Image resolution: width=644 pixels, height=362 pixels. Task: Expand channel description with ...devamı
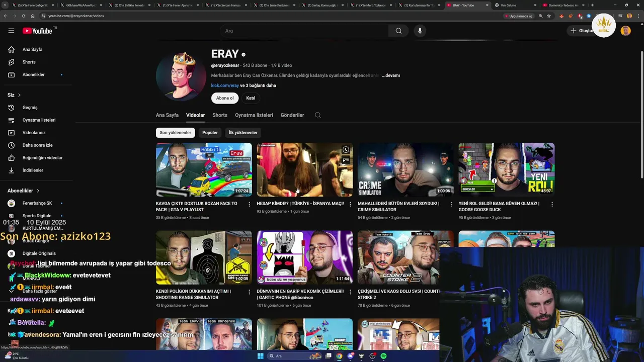tap(391, 75)
